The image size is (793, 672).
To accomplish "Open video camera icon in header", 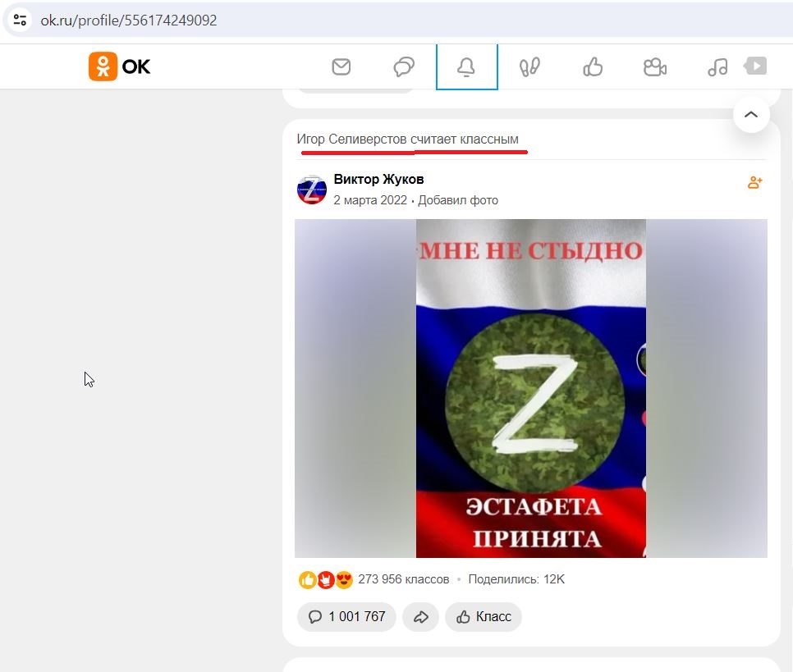I will click(655, 66).
